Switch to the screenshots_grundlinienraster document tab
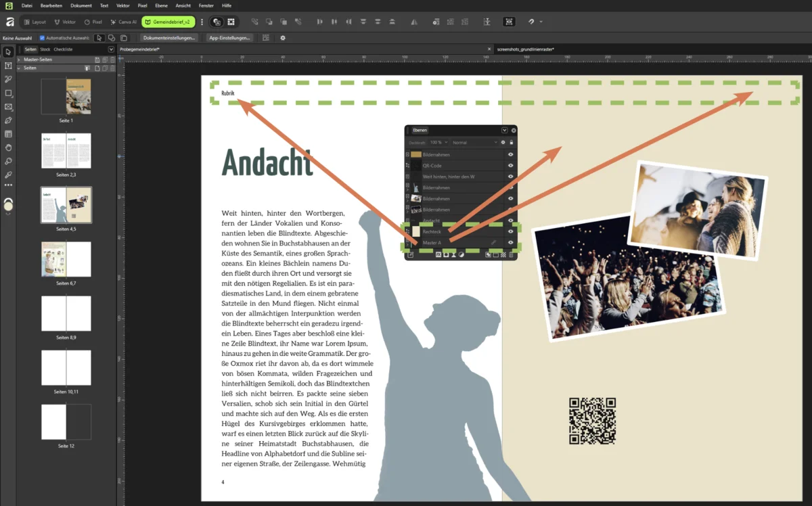Image resolution: width=812 pixels, height=506 pixels. (526, 49)
